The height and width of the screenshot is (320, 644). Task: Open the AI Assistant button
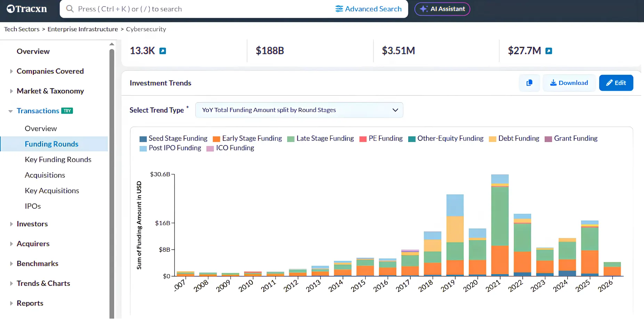tap(442, 9)
